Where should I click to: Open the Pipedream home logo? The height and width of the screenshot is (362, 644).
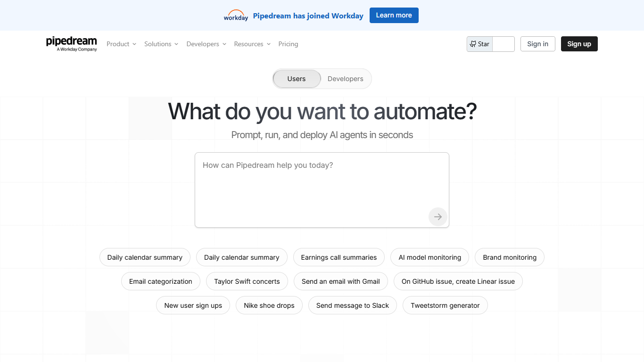pyautogui.click(x=72, y=44)
